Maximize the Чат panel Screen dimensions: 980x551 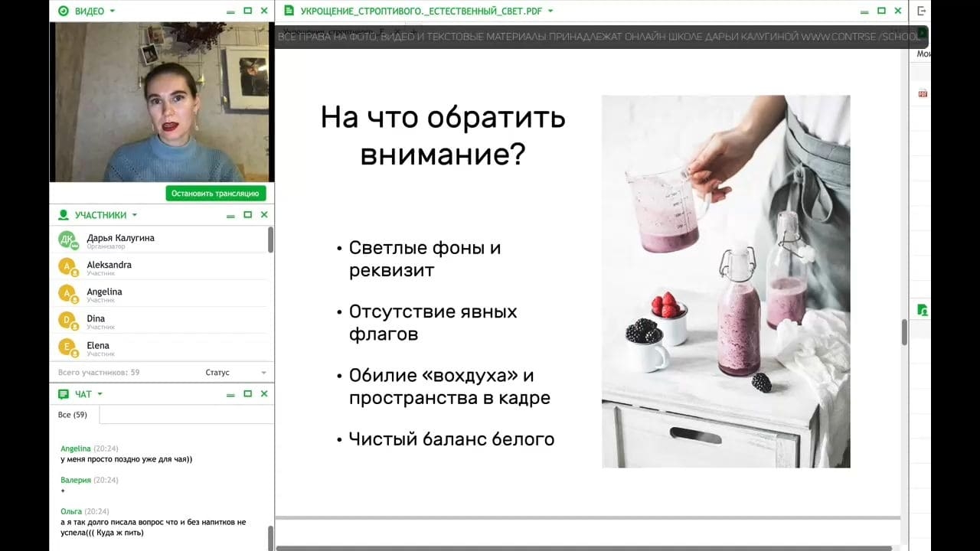[x=247, y=394]
